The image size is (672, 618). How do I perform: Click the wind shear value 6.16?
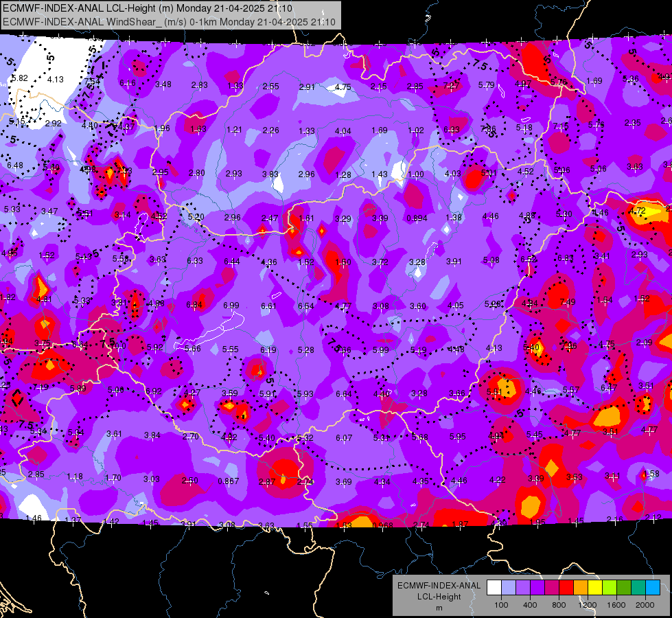pos(128,83)
